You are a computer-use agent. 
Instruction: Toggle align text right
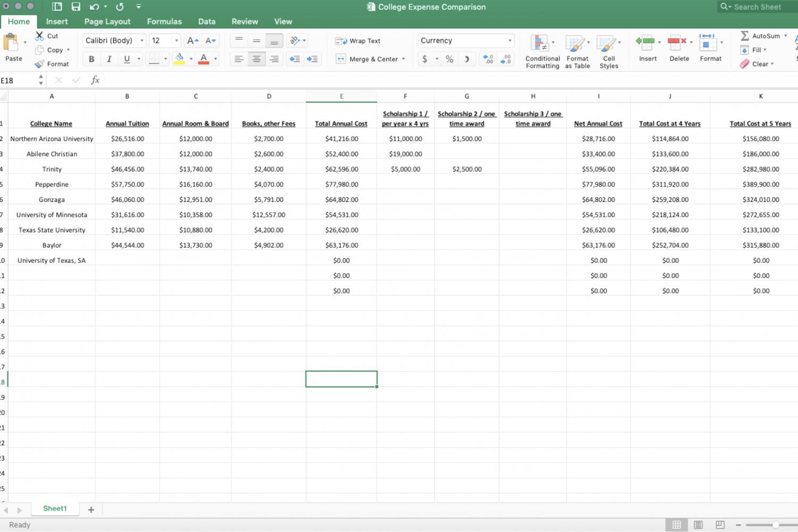[x=274, y=59]
